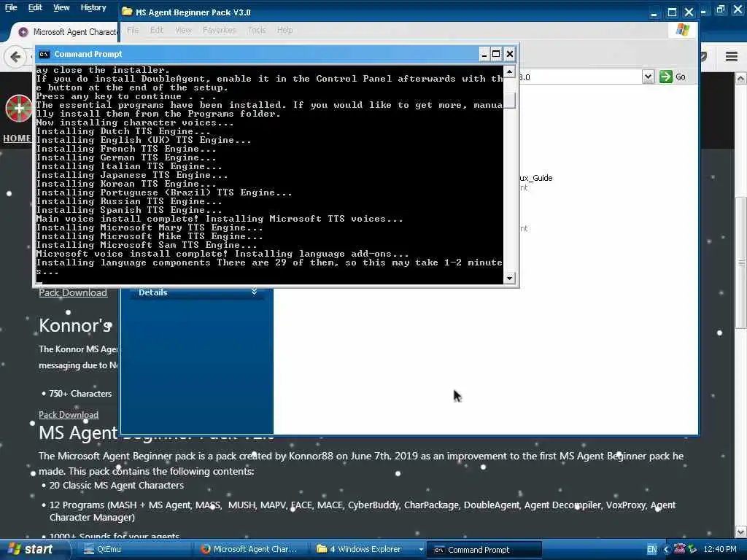This screenshot has width=747, height=560.
Task: Click Pack Download link above Konnor's heading
Action: (x=73, y=293)
